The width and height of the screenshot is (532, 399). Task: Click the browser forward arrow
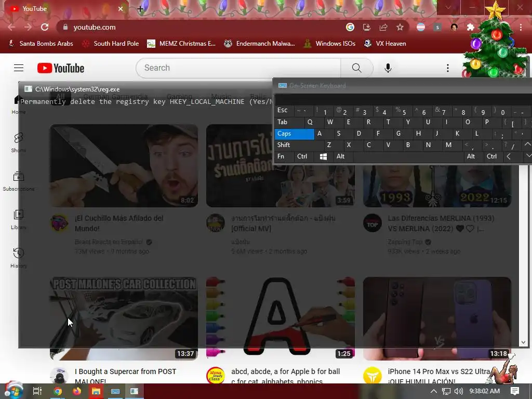[x=28, y=27]
